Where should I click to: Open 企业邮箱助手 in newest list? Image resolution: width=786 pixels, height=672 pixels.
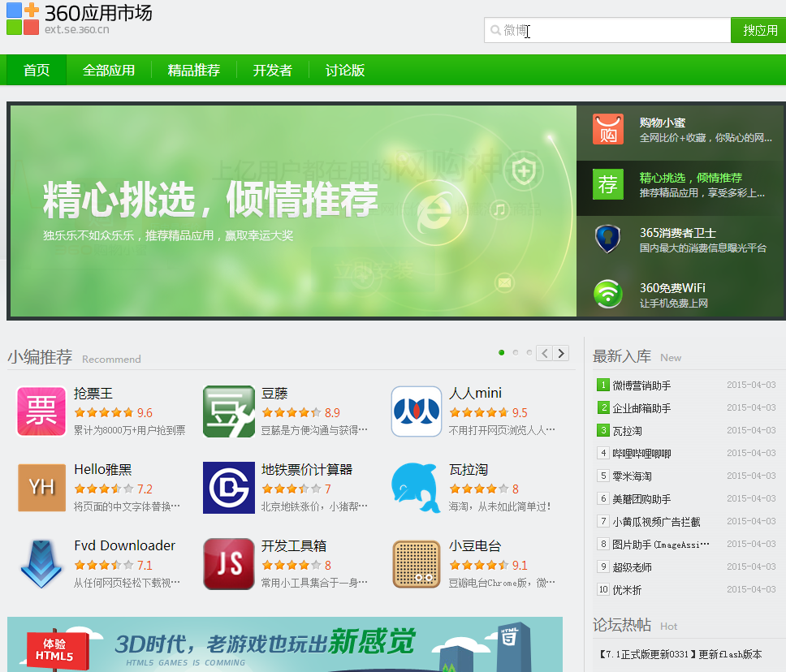pyautogui.click(x=641, y=408)
